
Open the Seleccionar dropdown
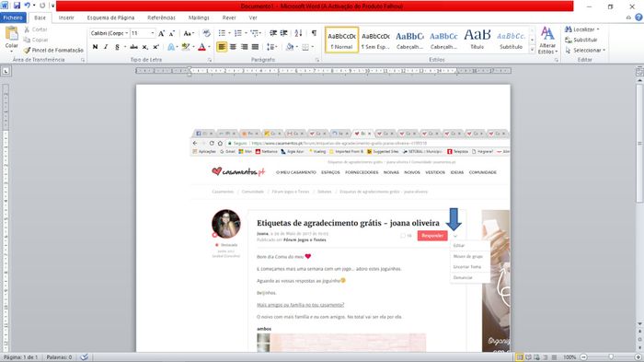585,50
